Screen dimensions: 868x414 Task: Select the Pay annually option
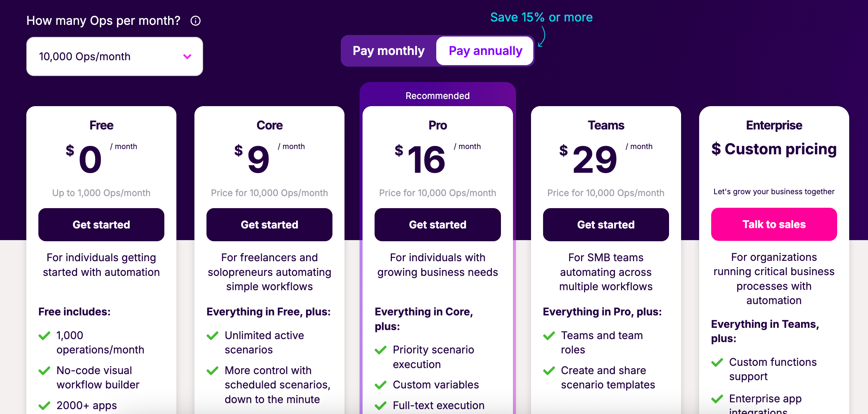pyautogui.click(x=485, y=51)
